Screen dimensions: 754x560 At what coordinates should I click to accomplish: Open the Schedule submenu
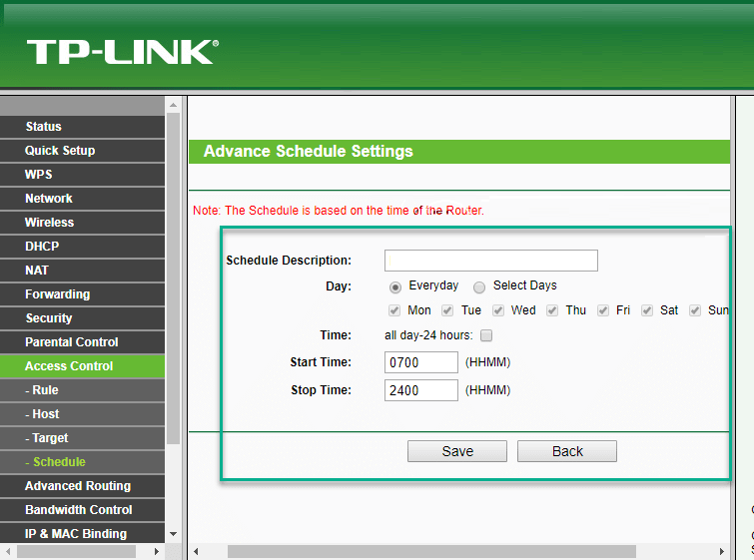[82, 462]
